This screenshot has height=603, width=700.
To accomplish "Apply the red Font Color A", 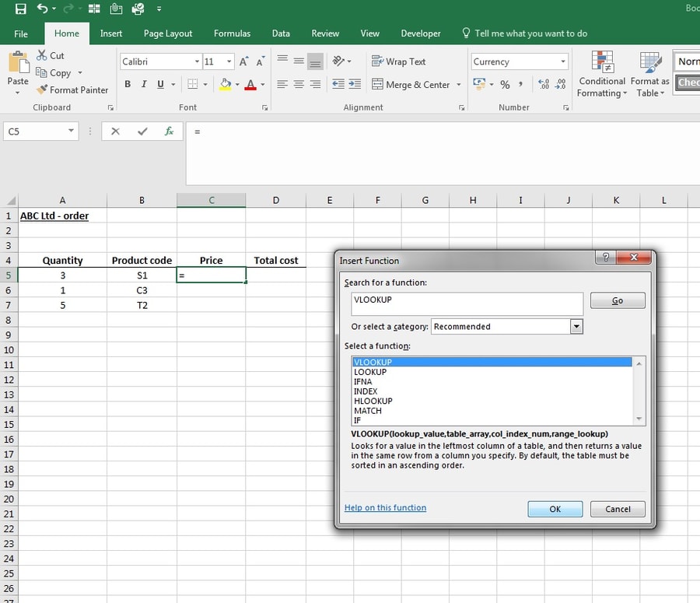I will 251,84.
